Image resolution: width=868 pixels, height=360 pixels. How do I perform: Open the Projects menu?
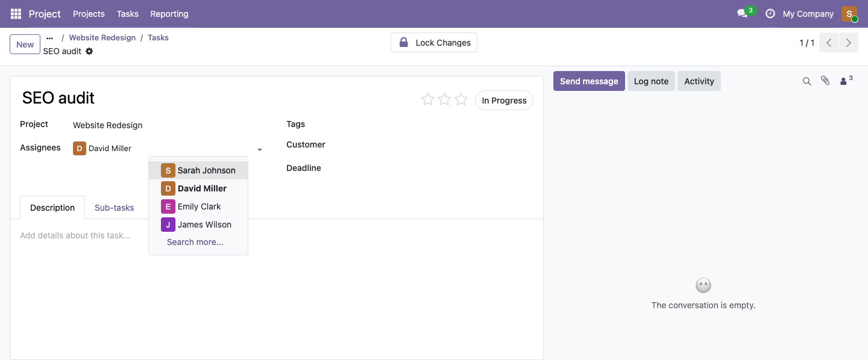tap(89, 14)
